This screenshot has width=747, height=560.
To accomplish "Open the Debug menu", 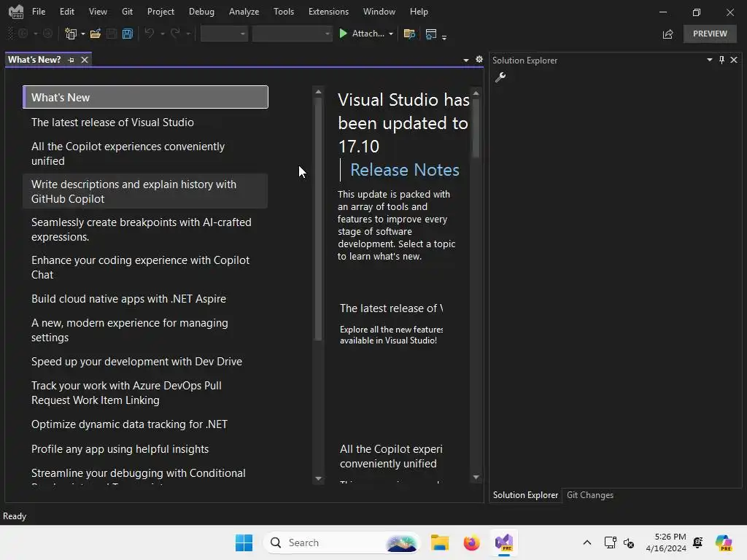I will point(201,12).
